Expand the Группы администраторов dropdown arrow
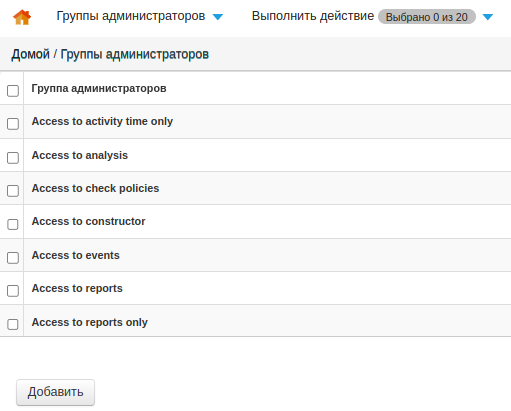Image resolution: width=511 pixels, height=411 pixels. (218, 17)
